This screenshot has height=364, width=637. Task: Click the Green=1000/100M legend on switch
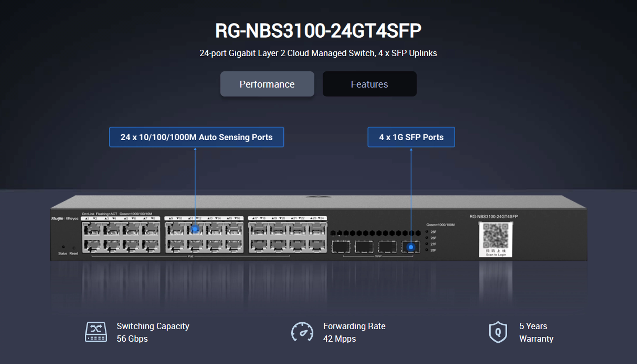(441, 225)
